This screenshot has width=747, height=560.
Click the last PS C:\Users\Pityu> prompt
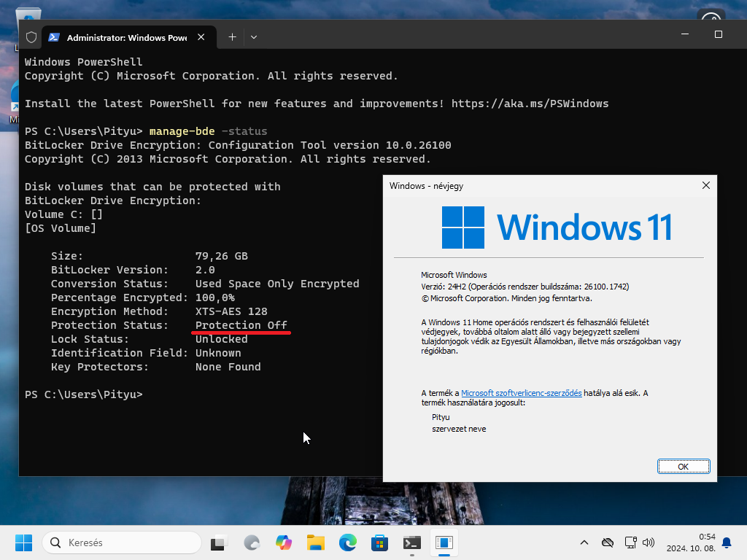tap(83, 394)
